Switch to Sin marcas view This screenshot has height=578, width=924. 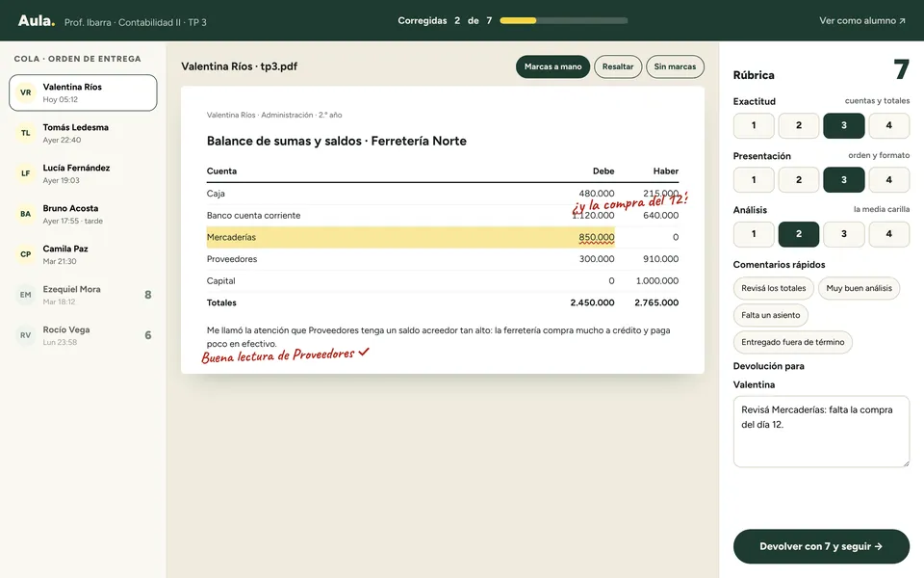(675, 66)
